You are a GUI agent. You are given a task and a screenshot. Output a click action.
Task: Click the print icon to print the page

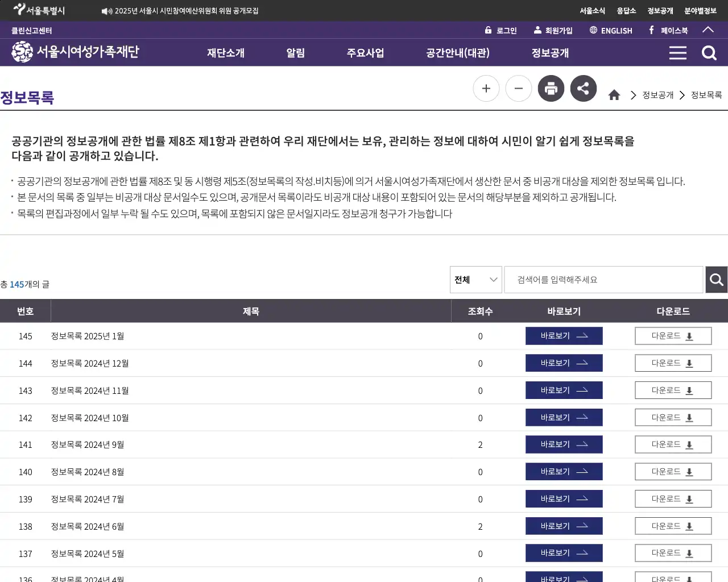(551, 88)
